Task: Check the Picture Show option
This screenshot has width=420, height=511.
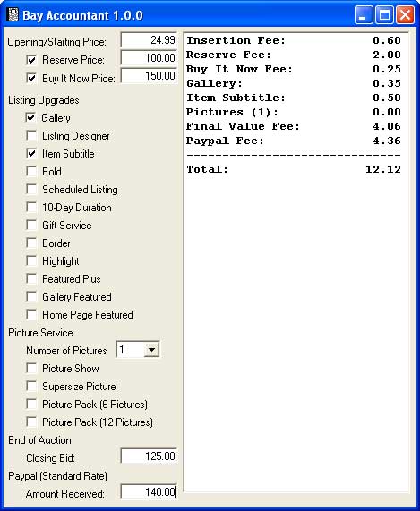Action: (x=31, y=368)
